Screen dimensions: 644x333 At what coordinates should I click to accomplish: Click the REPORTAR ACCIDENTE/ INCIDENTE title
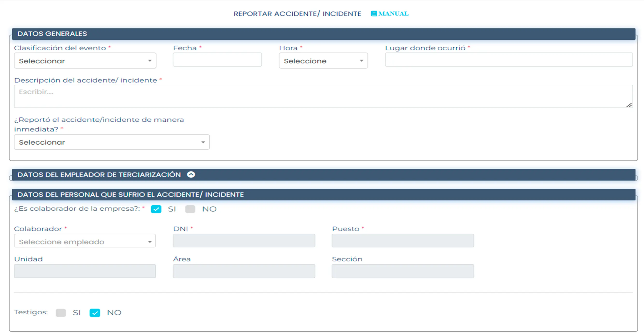pos(297,14)
